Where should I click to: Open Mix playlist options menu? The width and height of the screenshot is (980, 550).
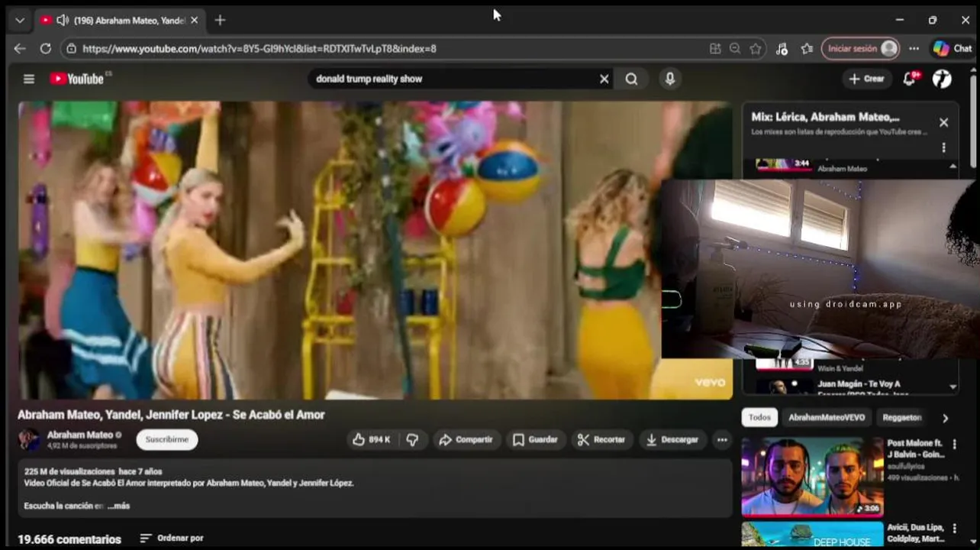pyautogui.click(x=943, y=147)
